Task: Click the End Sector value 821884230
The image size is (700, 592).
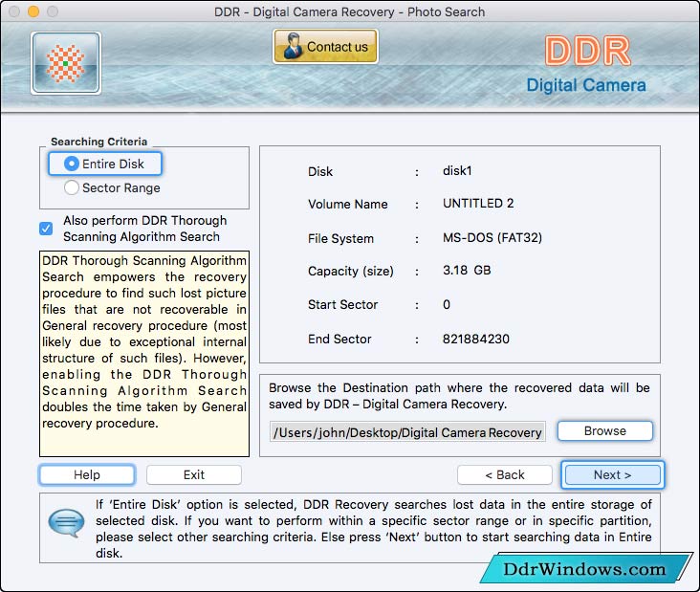Action: (x=476, y=339)
